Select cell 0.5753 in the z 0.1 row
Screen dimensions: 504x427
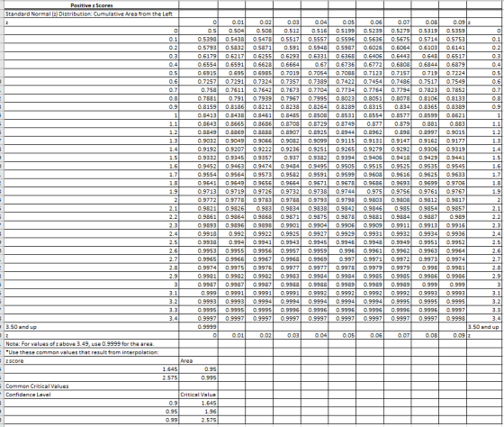pos(453,40)
